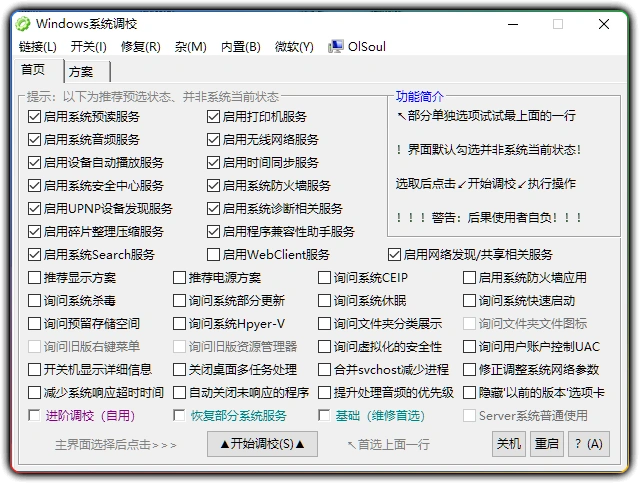Click the 功能简介 group label
Image resolution: width=639 pixels, height=483 pixels.
click(x=419, y=97)
